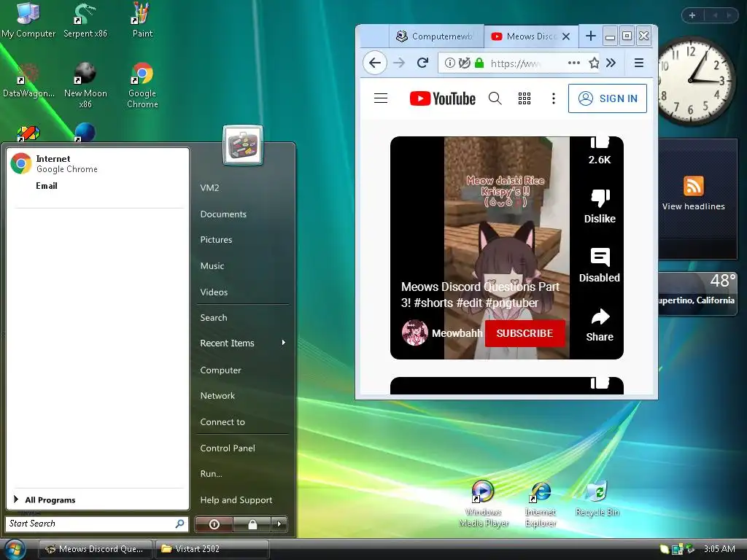Open Paint desktop shortcut
The height and width of the screenshot is (560, 747).
(x=142, y=20)
